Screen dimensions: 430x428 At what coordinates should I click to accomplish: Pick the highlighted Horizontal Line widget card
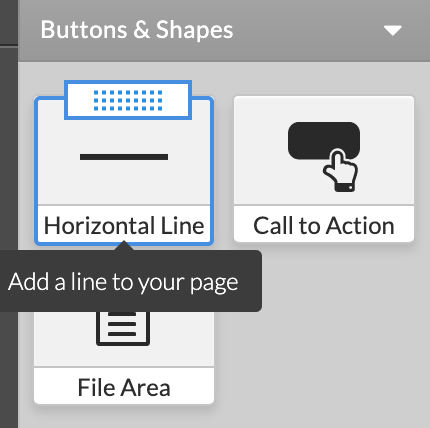124,171
